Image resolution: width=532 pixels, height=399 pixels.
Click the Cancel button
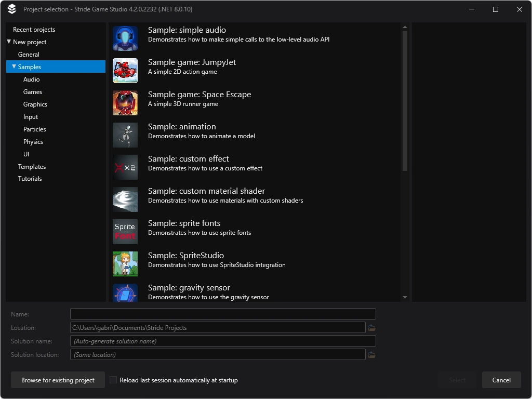501,380
